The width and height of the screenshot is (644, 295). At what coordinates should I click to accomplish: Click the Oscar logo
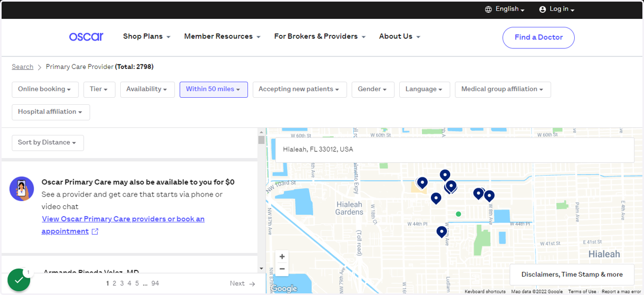pyautogui.click(x=86, y=37)
